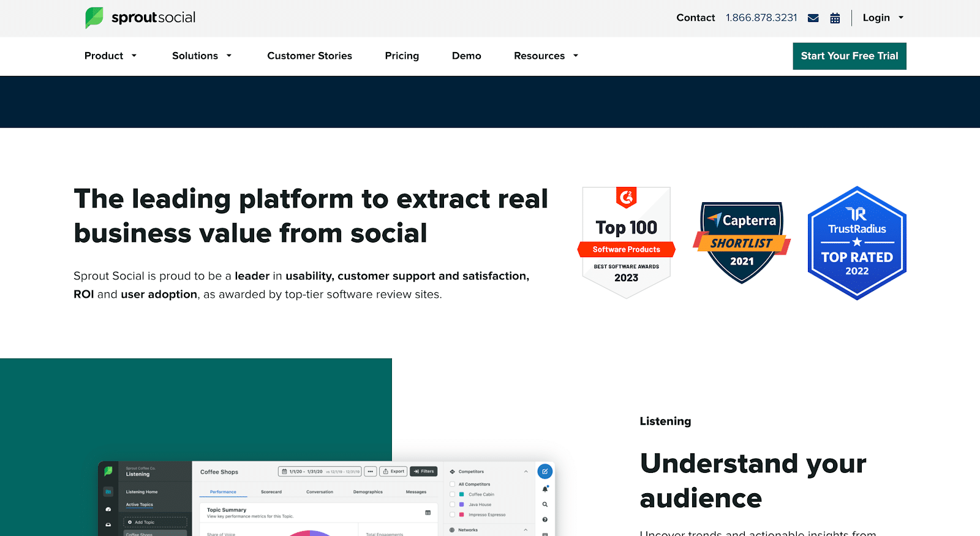Go to Customer Stories
The width and height of the screenshot is (980, 536).
(309, 56)
